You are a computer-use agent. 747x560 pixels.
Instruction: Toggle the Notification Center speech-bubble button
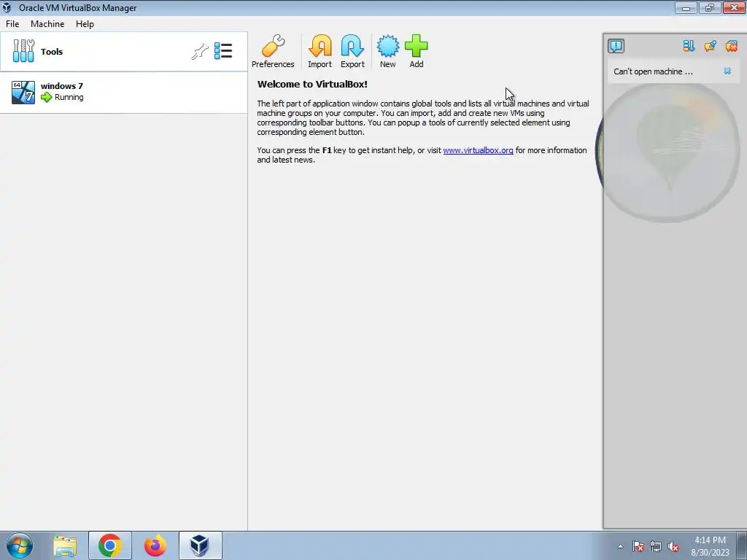(616, 46)
